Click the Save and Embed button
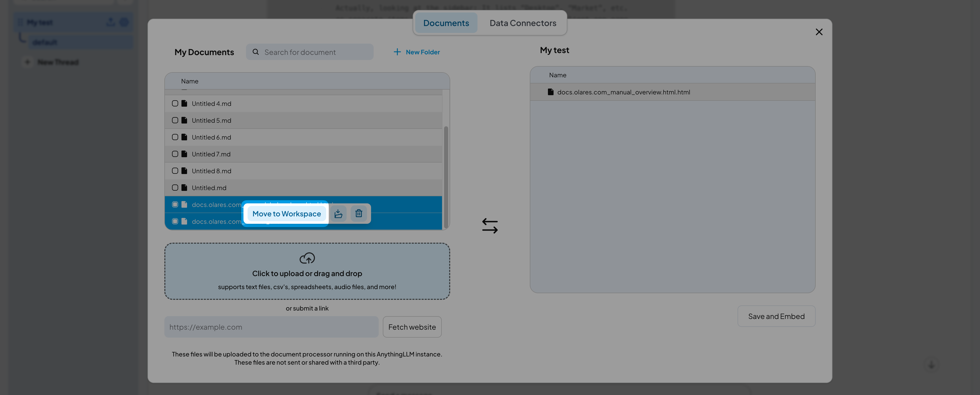Screen dimensions: 980x395 [776, 316]
